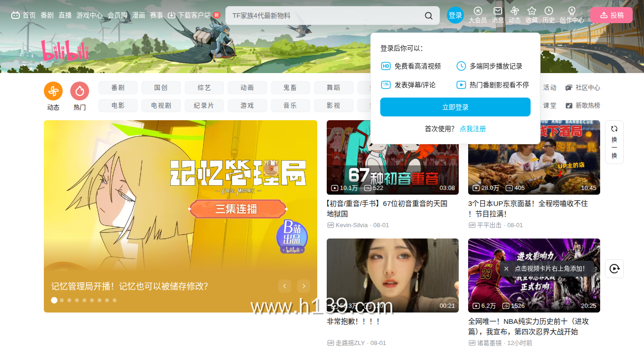Open the 00:21 woman portrait video thumbnail
The height and width of the screenshot is (362, 644).
(393, 275)
